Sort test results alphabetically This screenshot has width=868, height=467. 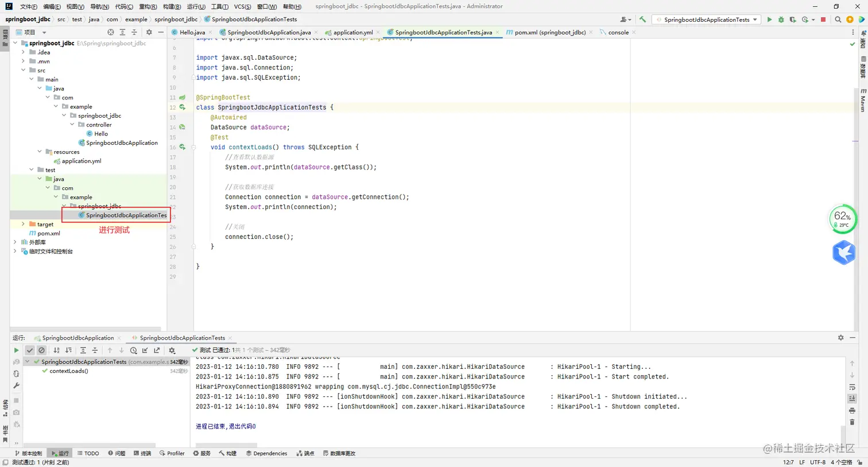[56, 350]
